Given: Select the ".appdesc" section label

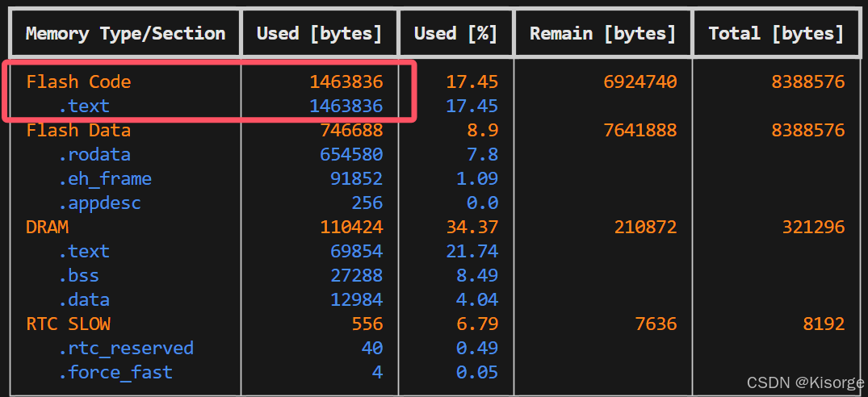Looking at the screenshot, I should click(x=99, y=203).
